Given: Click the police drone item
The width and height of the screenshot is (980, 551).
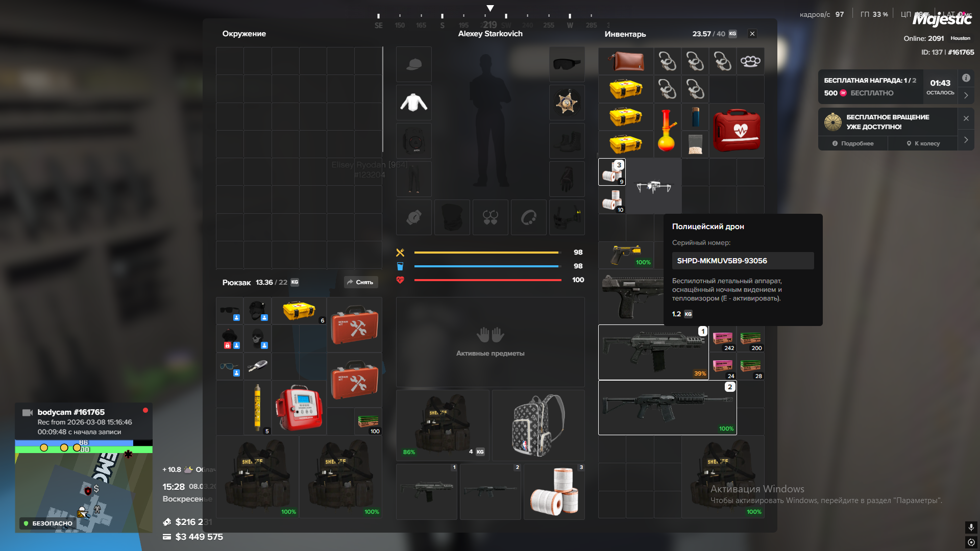Looking at the screenshot, I should tap(654, 186).
